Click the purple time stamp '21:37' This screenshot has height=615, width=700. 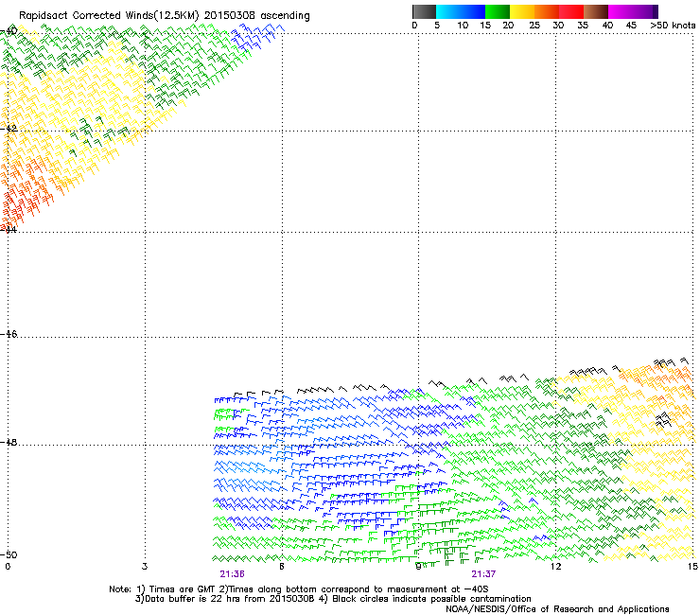[x=483, y=574]
